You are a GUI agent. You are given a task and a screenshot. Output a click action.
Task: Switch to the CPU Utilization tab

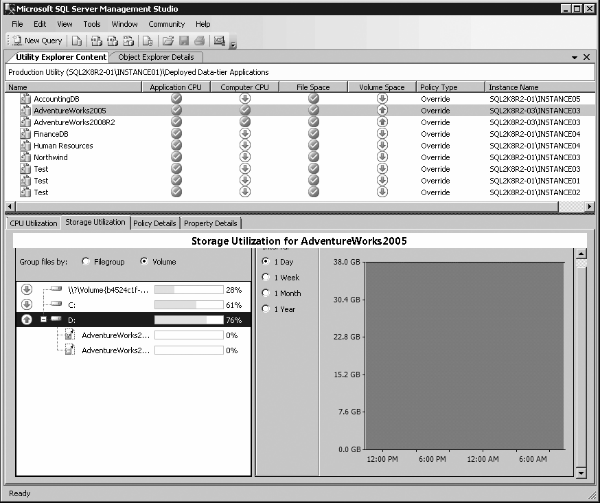click(33, 223)
